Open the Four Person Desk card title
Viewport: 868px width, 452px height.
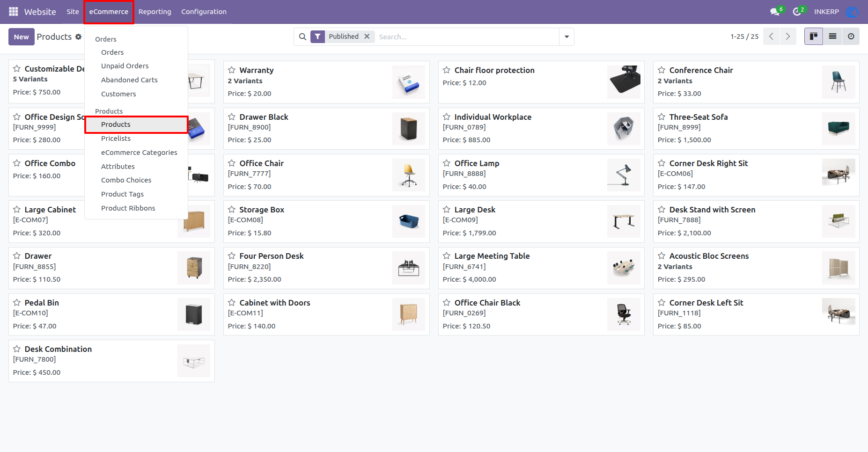(272, 256)
